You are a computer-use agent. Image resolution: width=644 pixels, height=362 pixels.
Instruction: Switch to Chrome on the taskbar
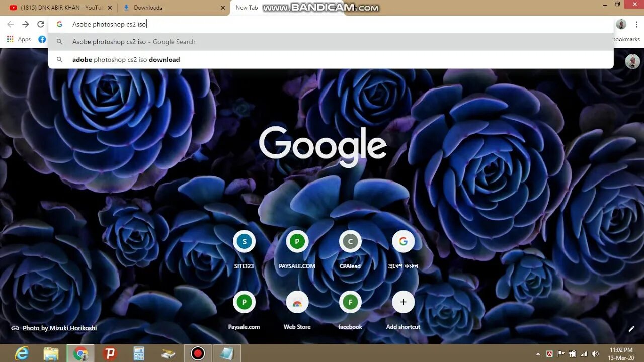[80, 353]
